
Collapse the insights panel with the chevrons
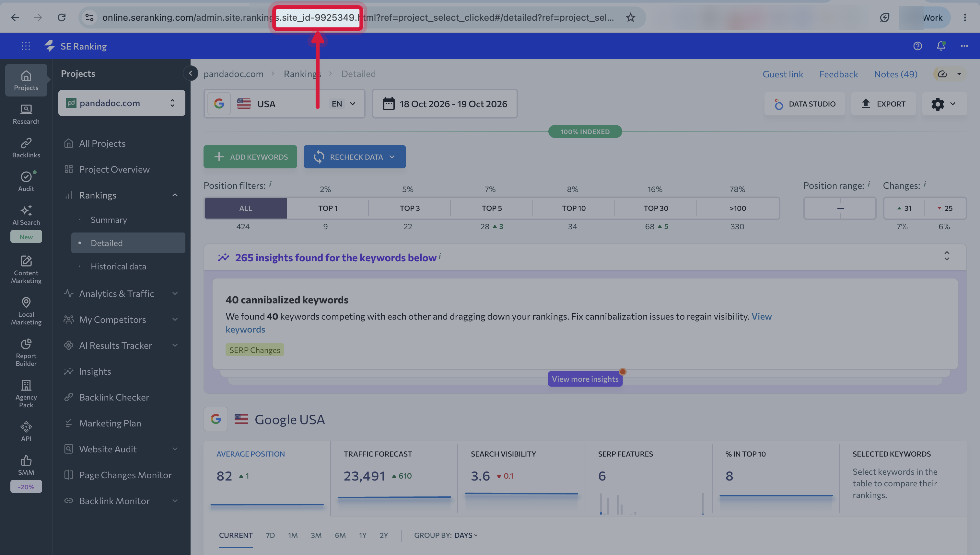click(x=946, y=256)
